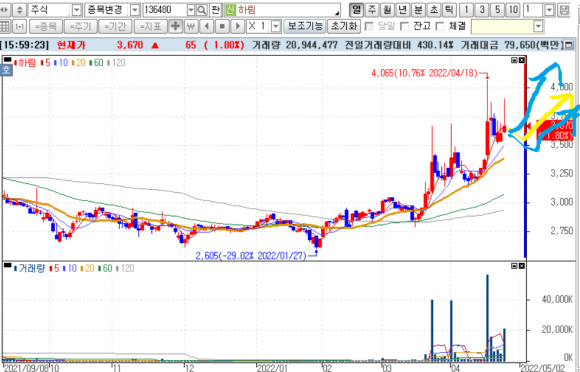Viewport: 580px width, 372px height.
Task: Switch to the 틱 tick chart
Action: tap(449, 10)
